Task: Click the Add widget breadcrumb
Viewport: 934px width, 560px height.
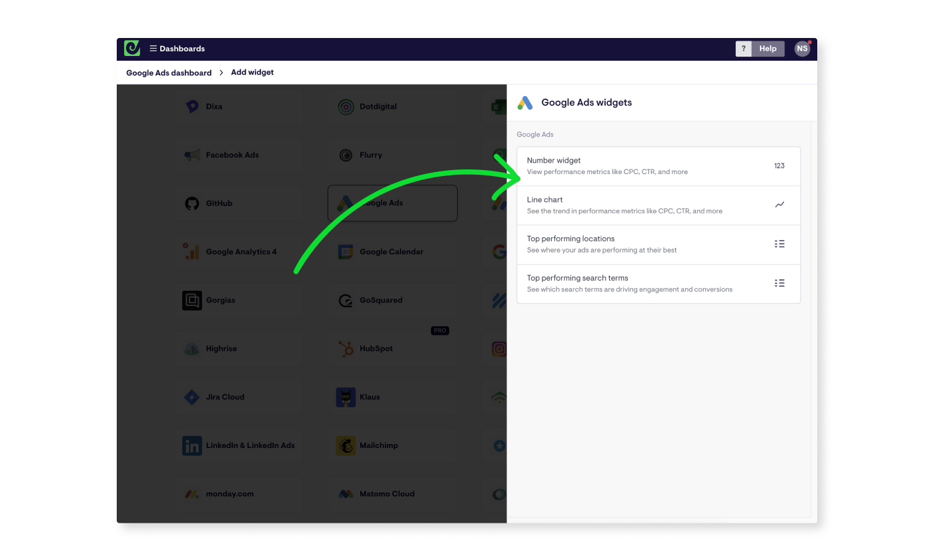Action: point(252,72)
